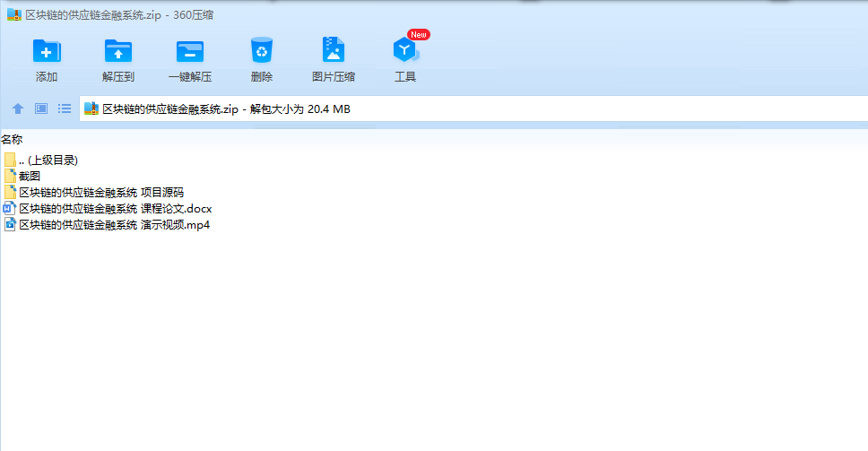The height and width of the screenshot is (451, 868).
Task: Click the 截图 folder icon
Action: tap(10, 176)
